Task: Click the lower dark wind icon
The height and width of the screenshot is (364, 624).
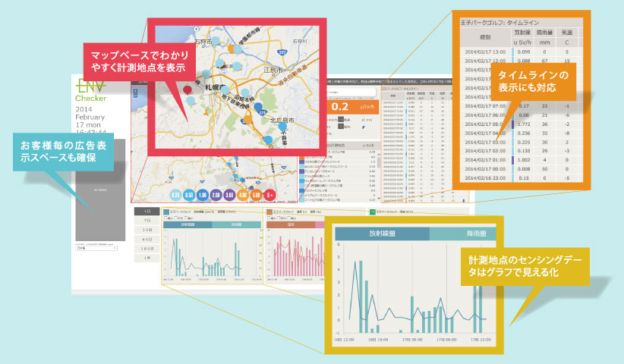Action: 341,127
